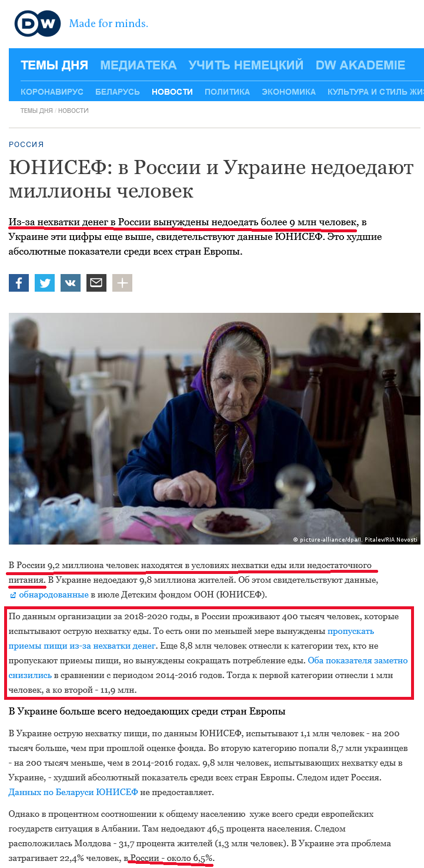This screenshot has height=868, width=424.
Task: Share article on Facebook
Action: click(x=19, y=283)
